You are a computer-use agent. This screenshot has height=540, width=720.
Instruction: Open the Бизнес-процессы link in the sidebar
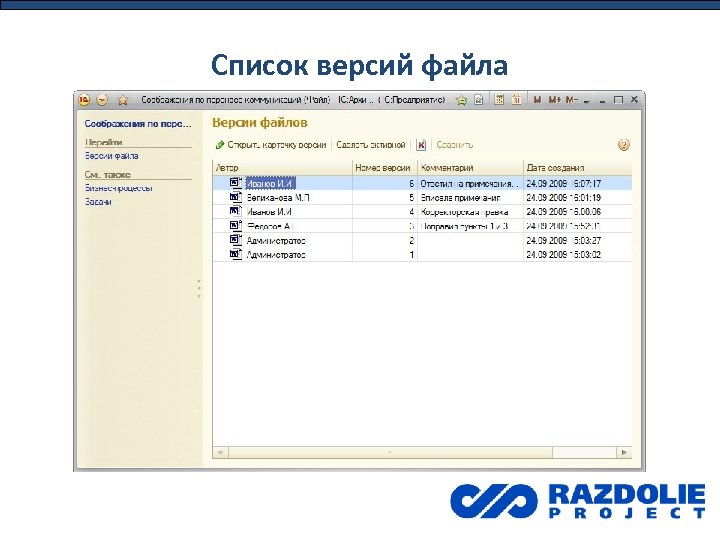(x=118, y=188)
